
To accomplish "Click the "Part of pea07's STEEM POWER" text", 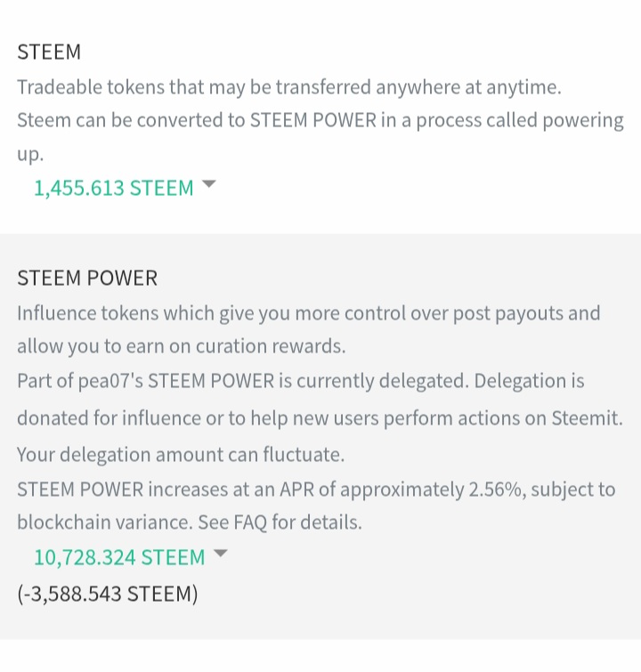I will [142, 381].
